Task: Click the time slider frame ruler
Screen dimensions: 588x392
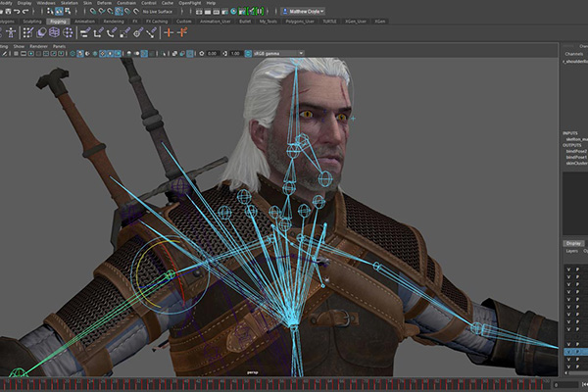Action: (x=275, y=384)
